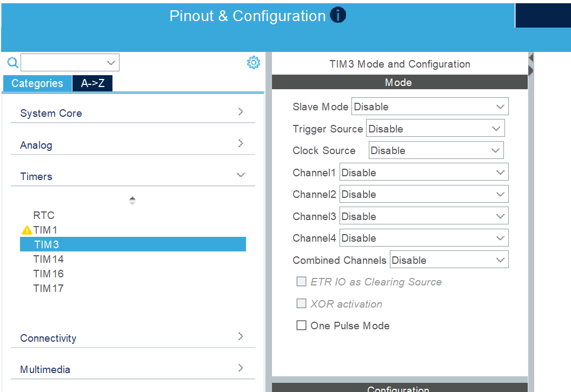This screenshot has height=392, width=571.
Task: Toggle ETR IO as Clearing Source checkbox
Action: 301,281
